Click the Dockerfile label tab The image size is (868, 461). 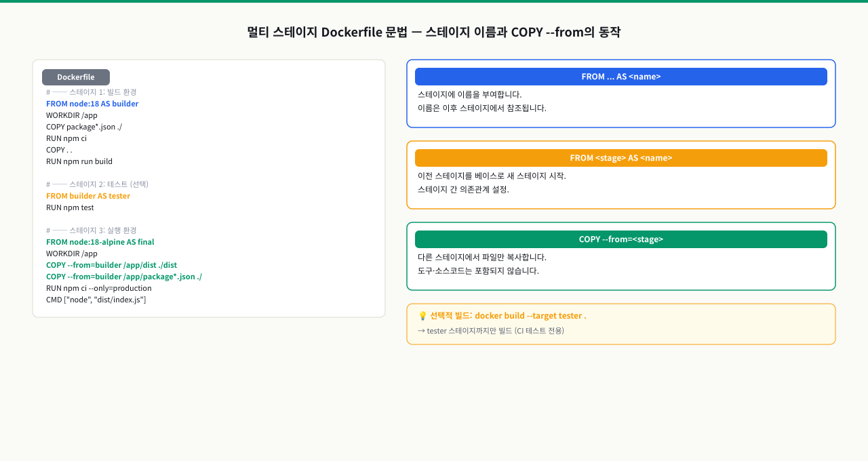click(x=76, y=77)
